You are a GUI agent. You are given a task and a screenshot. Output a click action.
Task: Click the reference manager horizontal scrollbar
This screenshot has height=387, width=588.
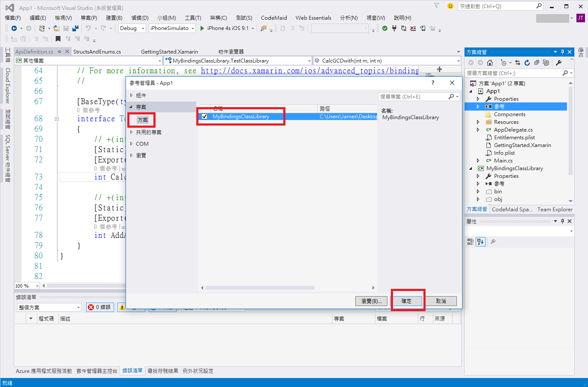click(260, 288)
